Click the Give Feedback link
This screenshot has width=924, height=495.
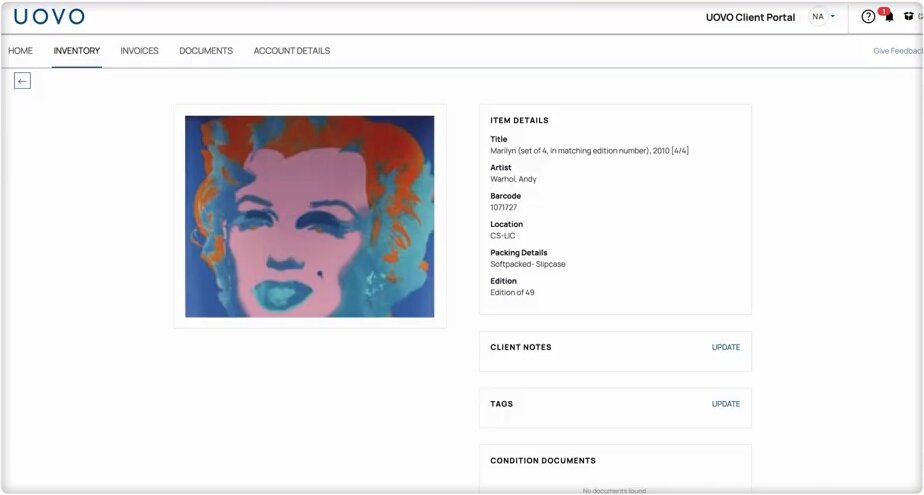(898, 51)
